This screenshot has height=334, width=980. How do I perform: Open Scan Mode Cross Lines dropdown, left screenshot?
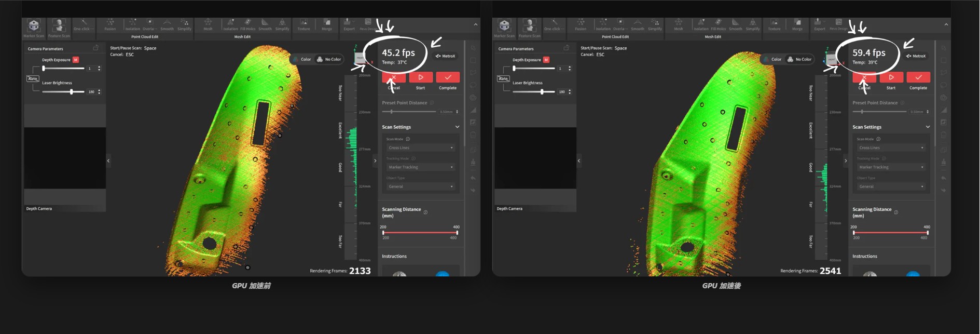click(x=420, y=148)
